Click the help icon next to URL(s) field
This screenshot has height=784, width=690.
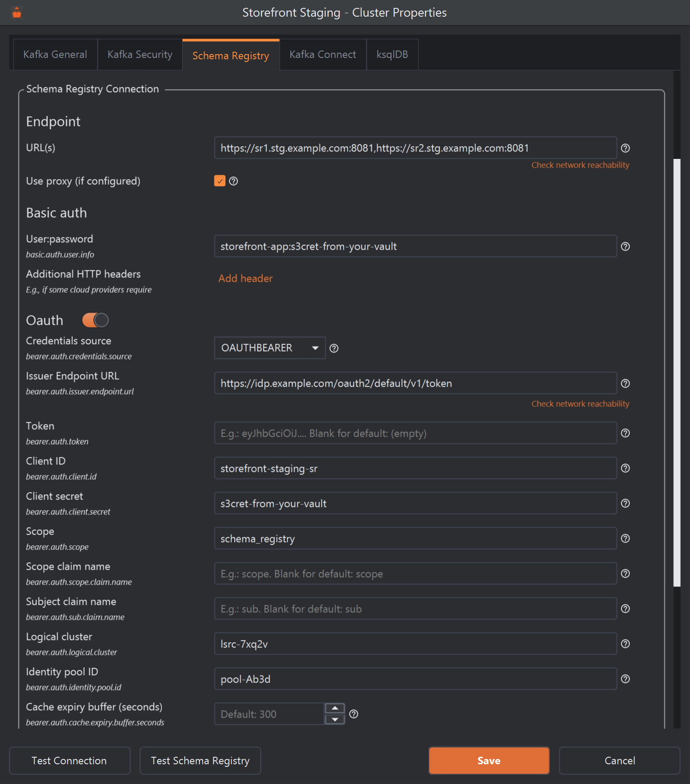click(625, 148)
